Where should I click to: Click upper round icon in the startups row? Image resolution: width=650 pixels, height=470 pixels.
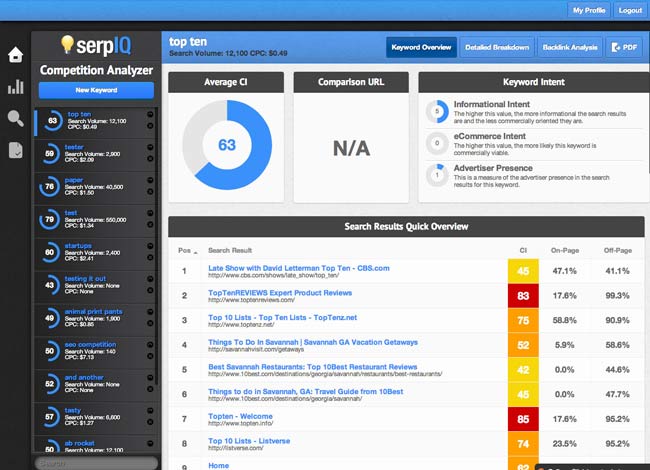150,246
